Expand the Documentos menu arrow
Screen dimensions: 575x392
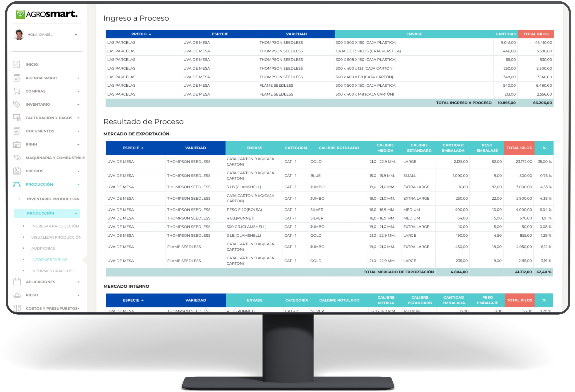pos(78,131)
